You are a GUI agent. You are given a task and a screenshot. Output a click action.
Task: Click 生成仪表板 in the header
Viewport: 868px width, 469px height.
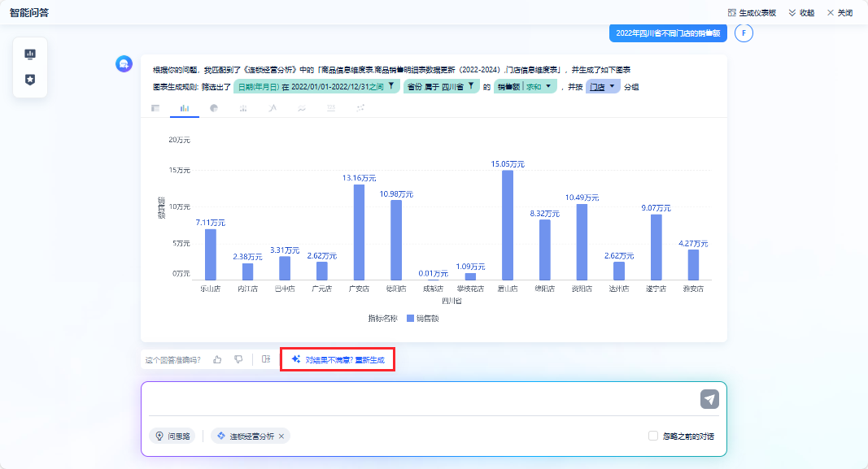[752, 13]
